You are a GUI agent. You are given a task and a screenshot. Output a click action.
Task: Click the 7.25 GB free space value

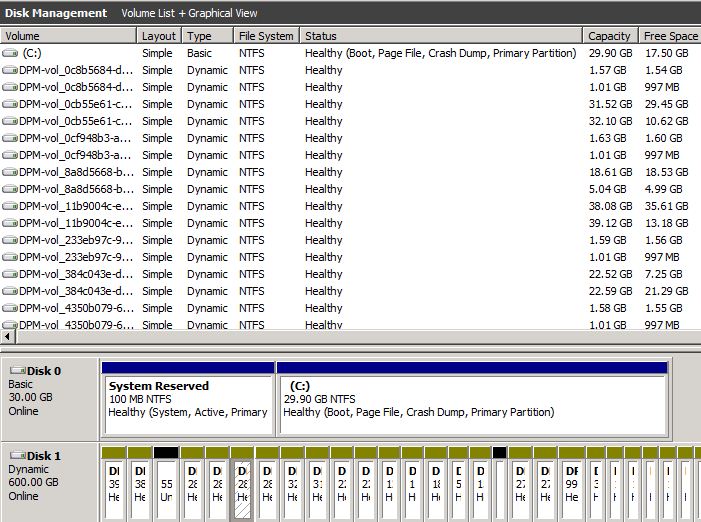pyautogui.click(x=663, y=274)
